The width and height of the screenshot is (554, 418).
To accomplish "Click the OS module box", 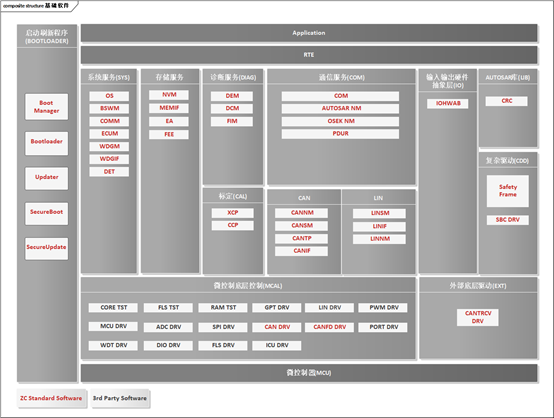I will 109,96.
